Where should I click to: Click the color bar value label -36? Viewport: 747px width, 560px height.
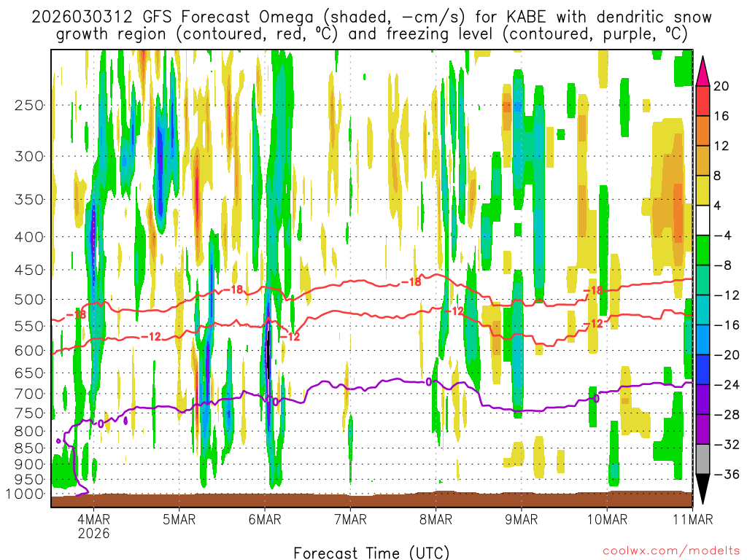coord(726,474)
